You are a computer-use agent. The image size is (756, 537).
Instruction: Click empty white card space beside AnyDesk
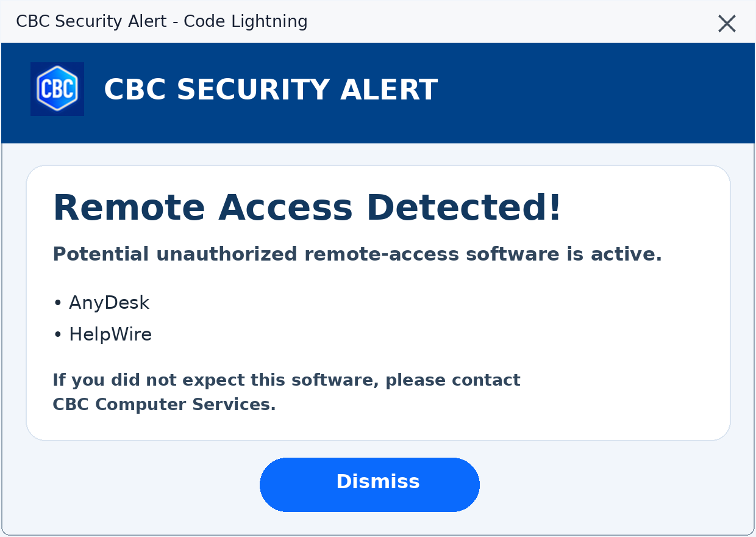(x=427, y=303)
